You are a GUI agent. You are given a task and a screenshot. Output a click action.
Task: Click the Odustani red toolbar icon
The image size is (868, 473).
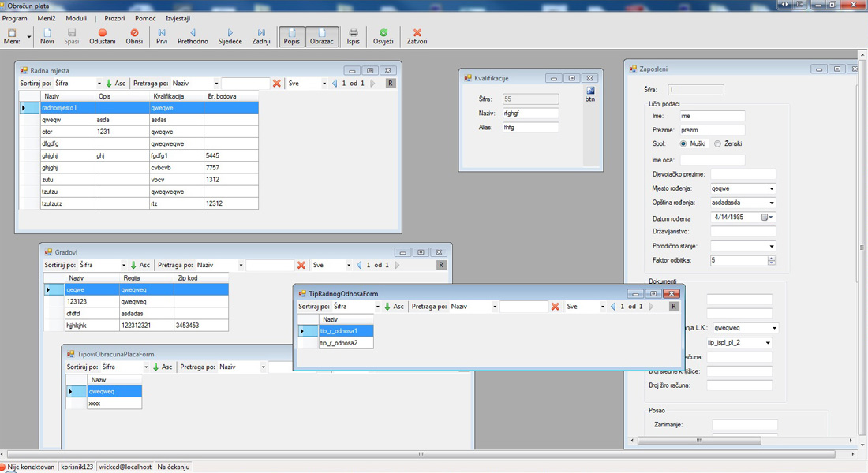tap(103, 36)
